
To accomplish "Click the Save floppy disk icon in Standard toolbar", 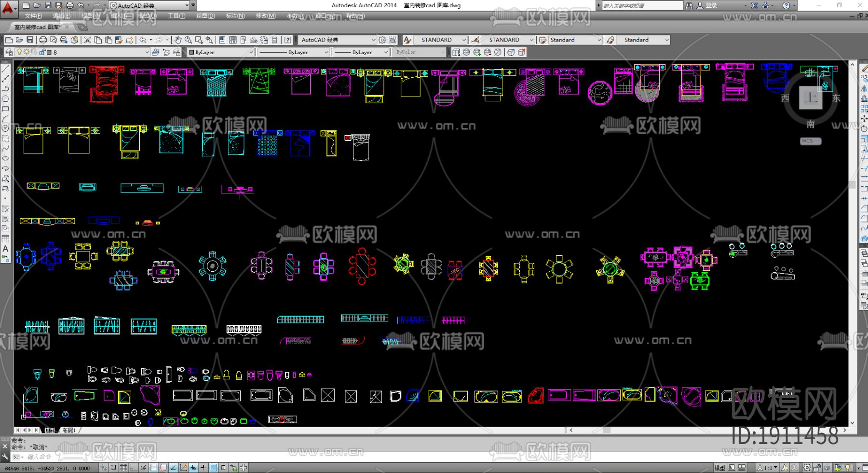I will coord(30,40).
